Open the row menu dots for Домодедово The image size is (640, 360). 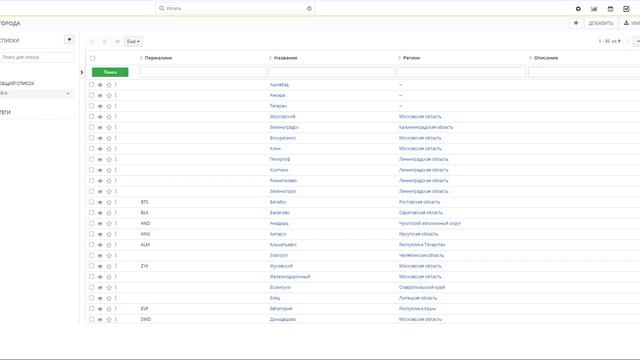pos(116,319)
